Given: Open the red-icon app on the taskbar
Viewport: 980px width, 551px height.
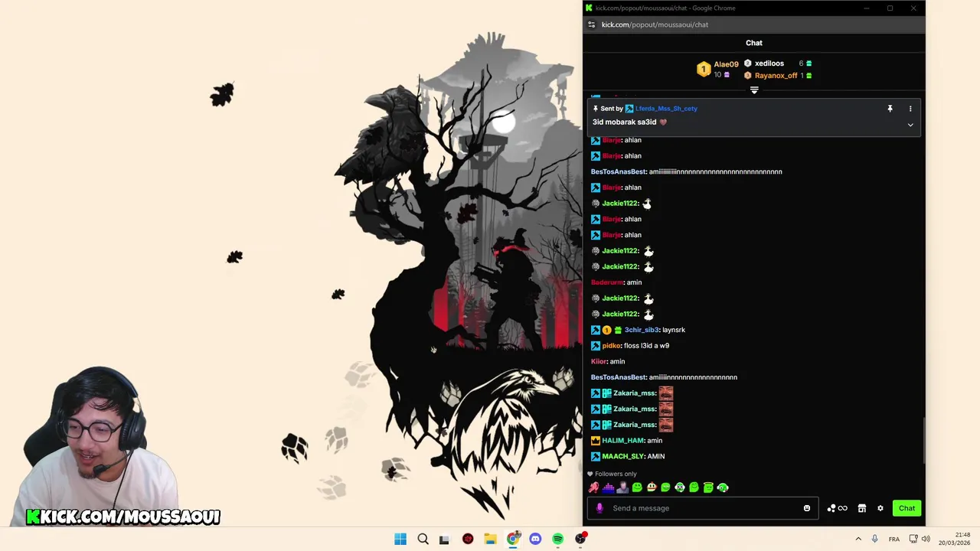Looking at the screenshot, I should coord(468,539).
